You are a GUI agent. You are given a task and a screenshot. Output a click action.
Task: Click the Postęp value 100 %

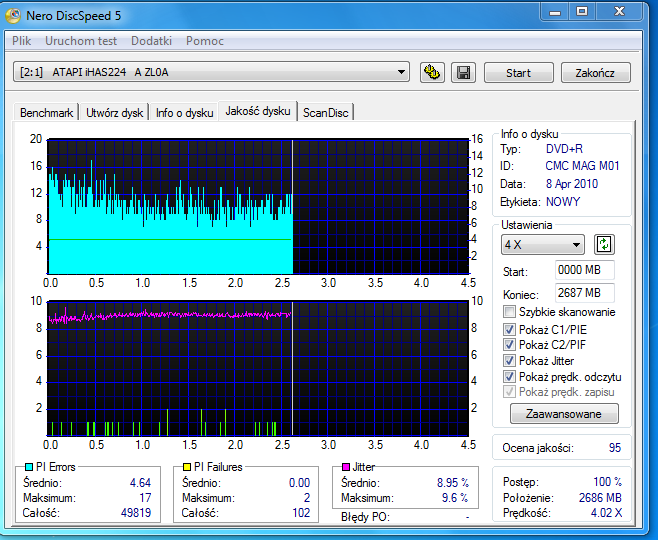607,482
